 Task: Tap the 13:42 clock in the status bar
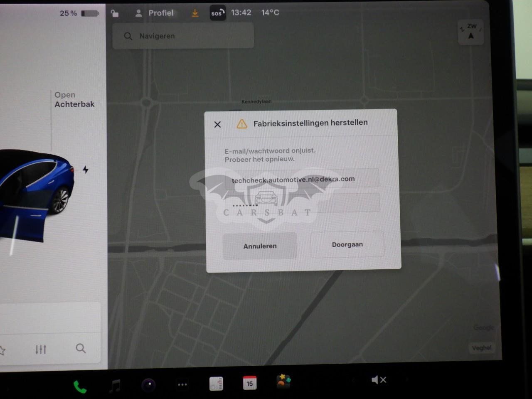point(241,12)
